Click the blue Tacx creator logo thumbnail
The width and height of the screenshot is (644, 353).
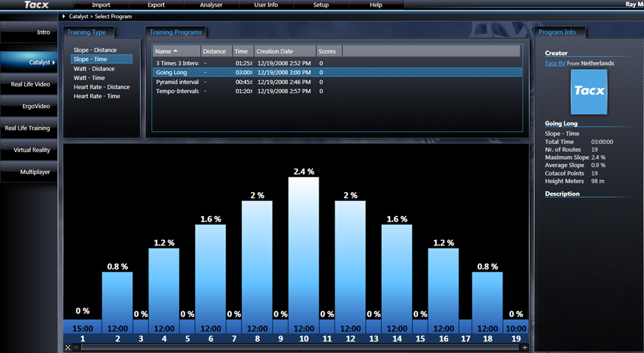pyautogui.click(x=589, y=92)
